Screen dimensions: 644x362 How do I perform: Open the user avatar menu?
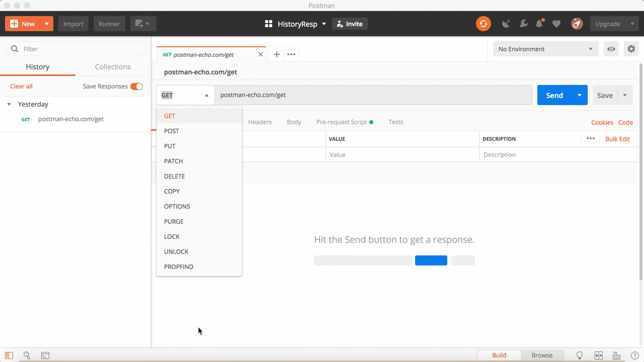pos(577,24)
